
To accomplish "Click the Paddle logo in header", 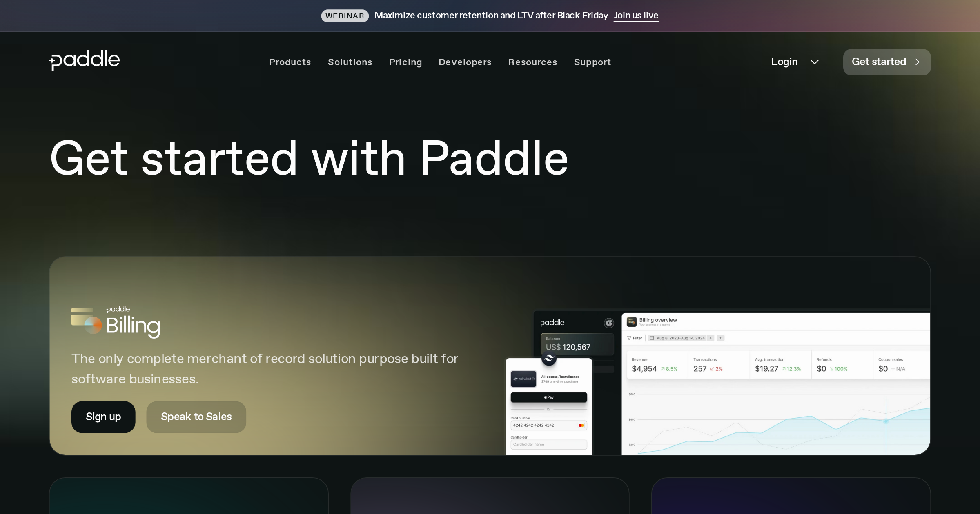I will tap(85, 61).
